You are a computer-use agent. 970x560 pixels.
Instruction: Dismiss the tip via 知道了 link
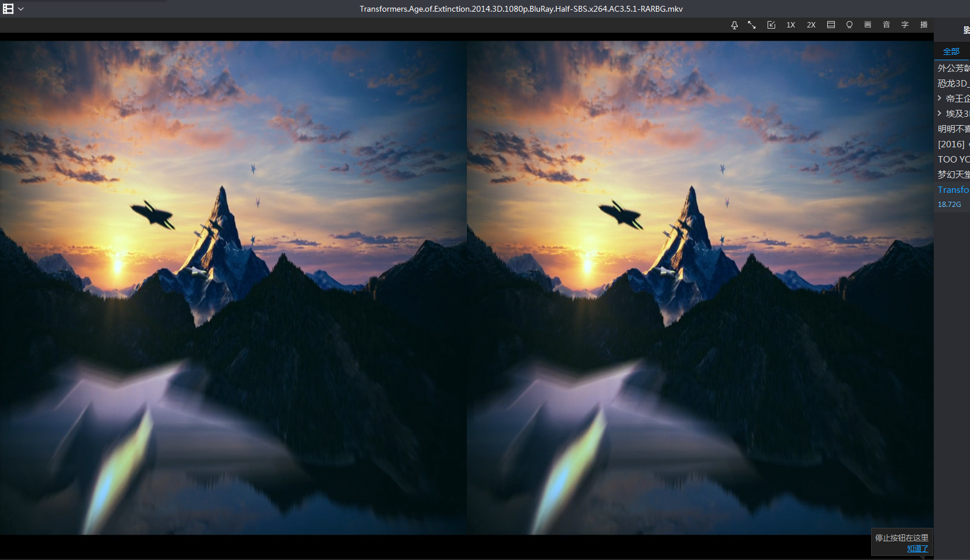coord(917,548)
